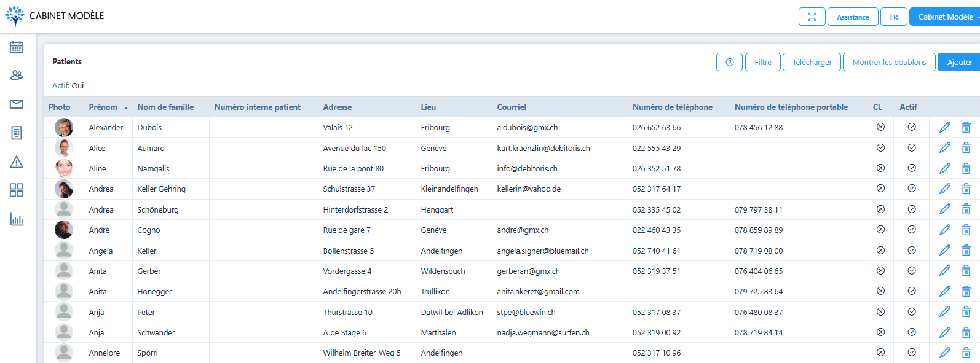Open the warning triangle icon in the sidebar
Screen dimensions: 980x363
pos(17,162)
